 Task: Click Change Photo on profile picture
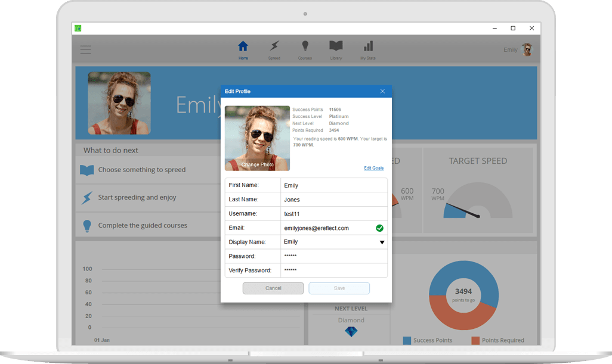[258, 164]
